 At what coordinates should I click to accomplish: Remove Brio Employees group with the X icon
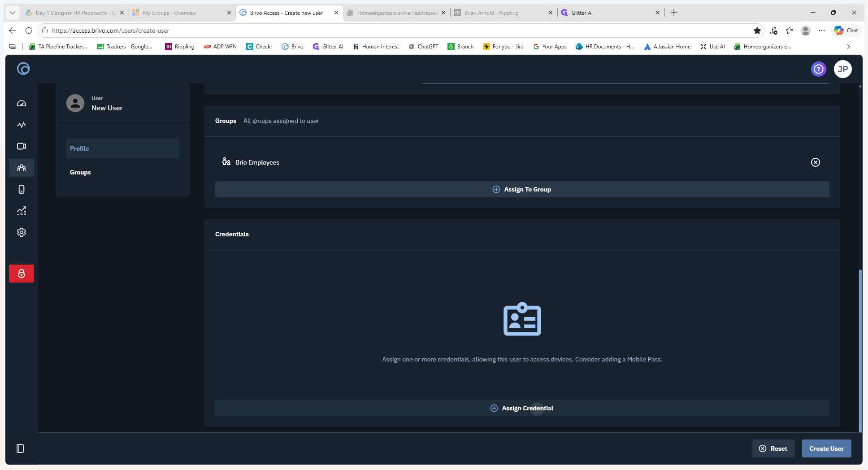coord(816,162)
